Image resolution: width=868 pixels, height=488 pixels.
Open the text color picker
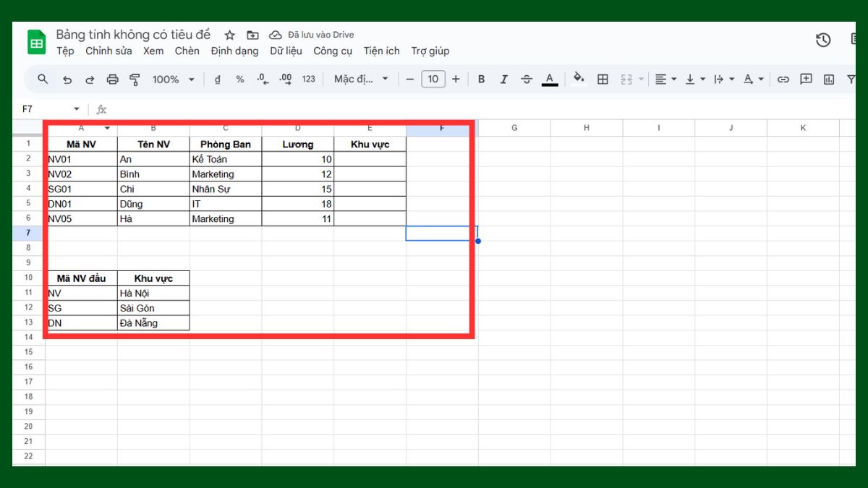(550, 79)
